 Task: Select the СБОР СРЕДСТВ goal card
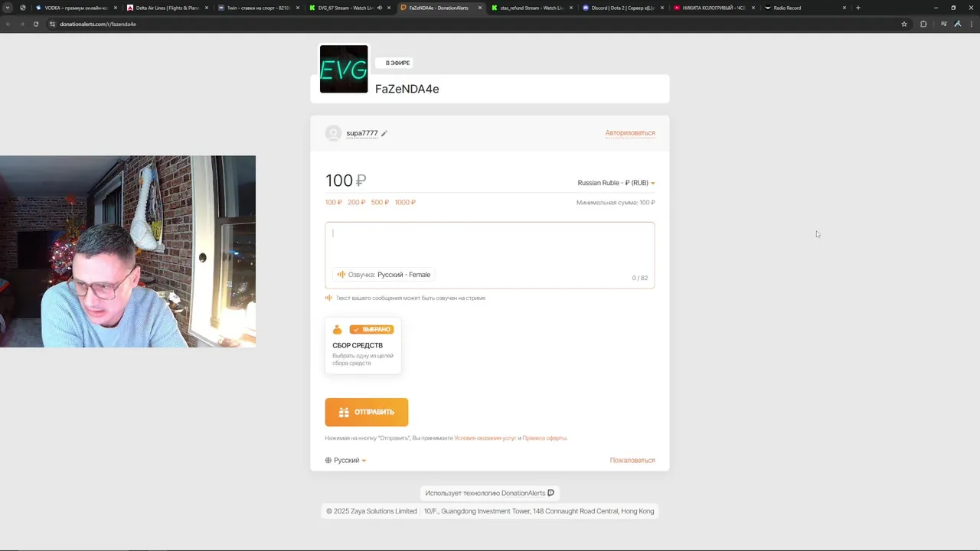click(x=363, y=346)
